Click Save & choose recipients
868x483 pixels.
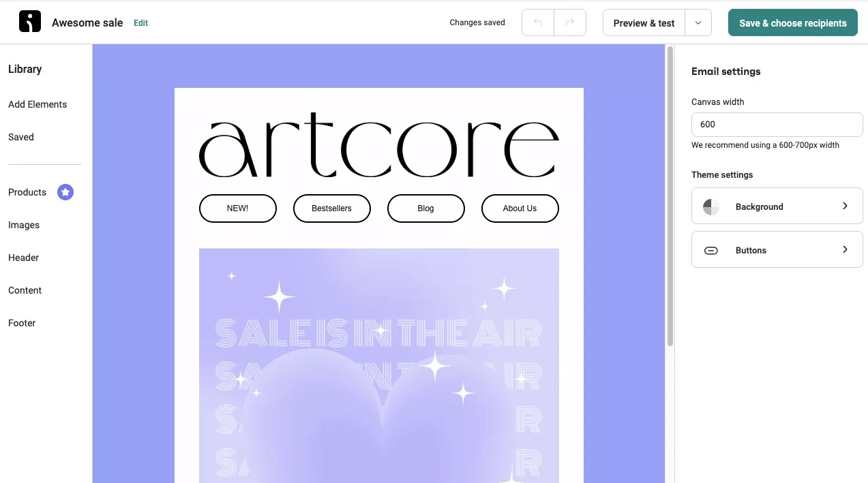click(792, 22)
